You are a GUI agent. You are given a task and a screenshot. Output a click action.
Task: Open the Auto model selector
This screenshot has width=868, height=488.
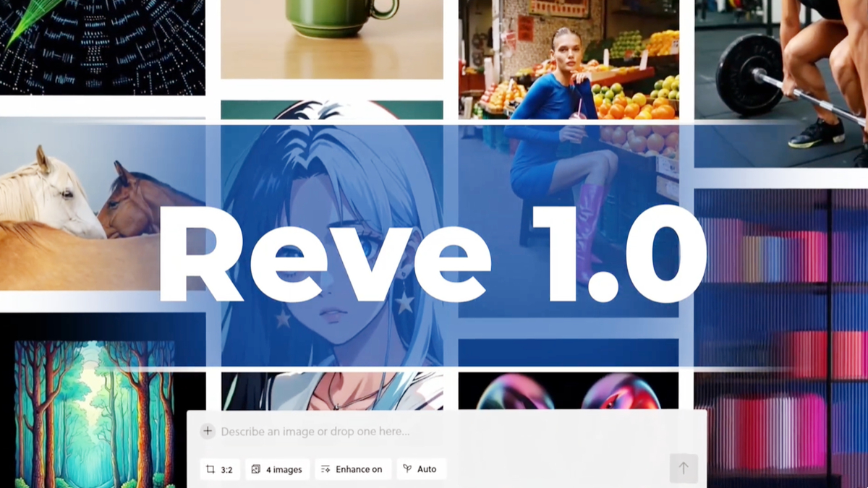422,469
